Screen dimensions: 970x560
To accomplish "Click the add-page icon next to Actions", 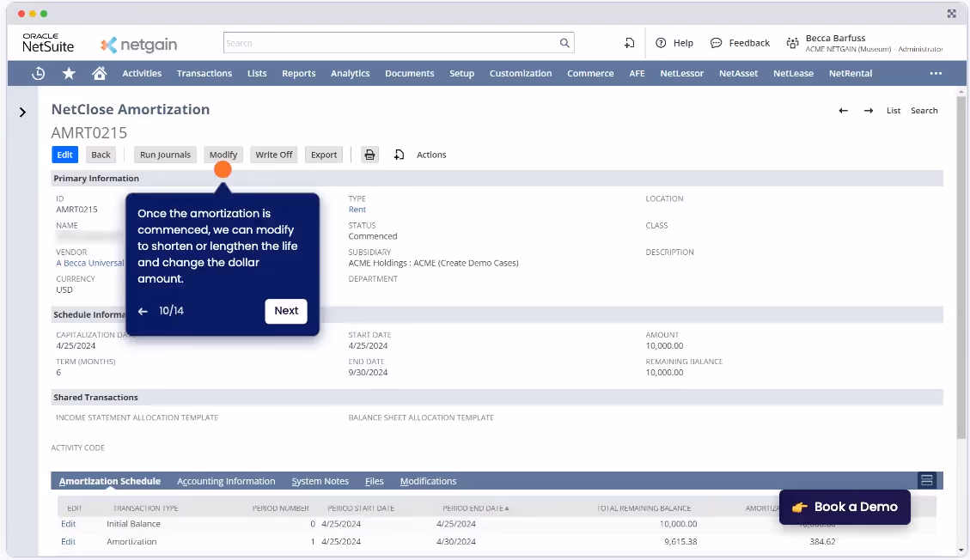I will pyautogui.click(x=399, y=155).
